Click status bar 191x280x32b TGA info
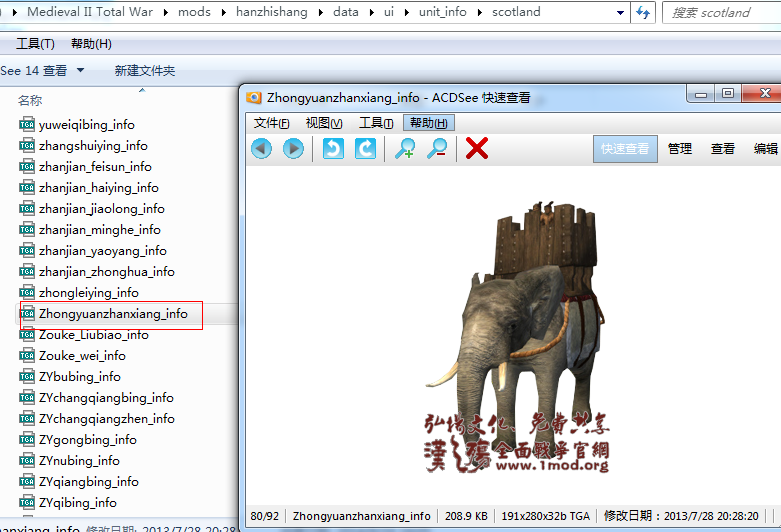781x532 pixels. point(545,516)
